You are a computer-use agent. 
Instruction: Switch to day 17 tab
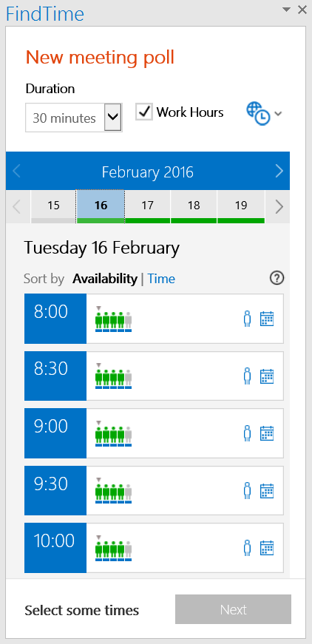tap(147, 206)
